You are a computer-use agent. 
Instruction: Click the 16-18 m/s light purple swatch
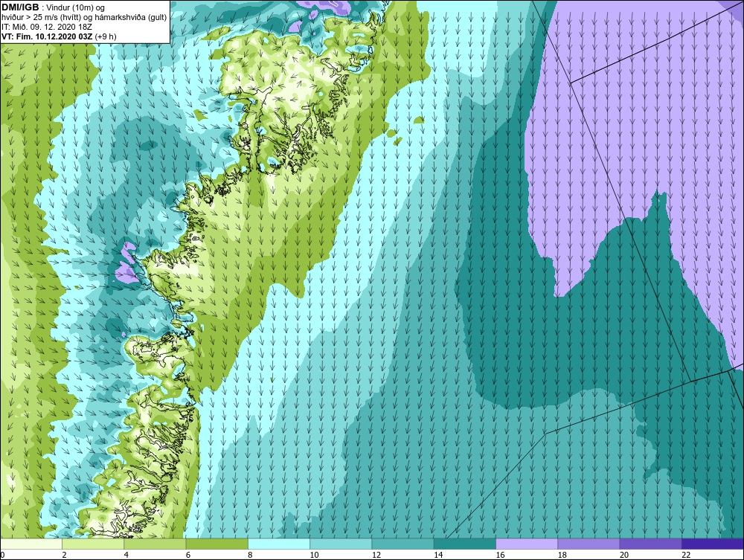click(x=527, y=544)
